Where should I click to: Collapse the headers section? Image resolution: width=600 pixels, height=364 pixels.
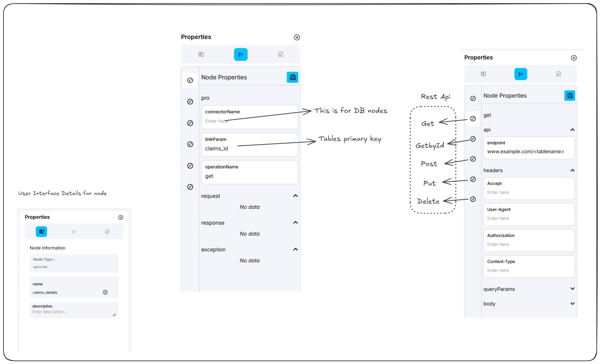[x=572, y=170]
